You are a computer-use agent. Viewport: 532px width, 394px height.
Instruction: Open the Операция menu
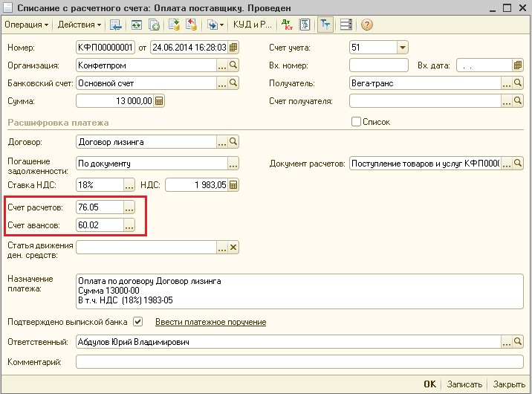pyautogui.click(x=27, y=25)
